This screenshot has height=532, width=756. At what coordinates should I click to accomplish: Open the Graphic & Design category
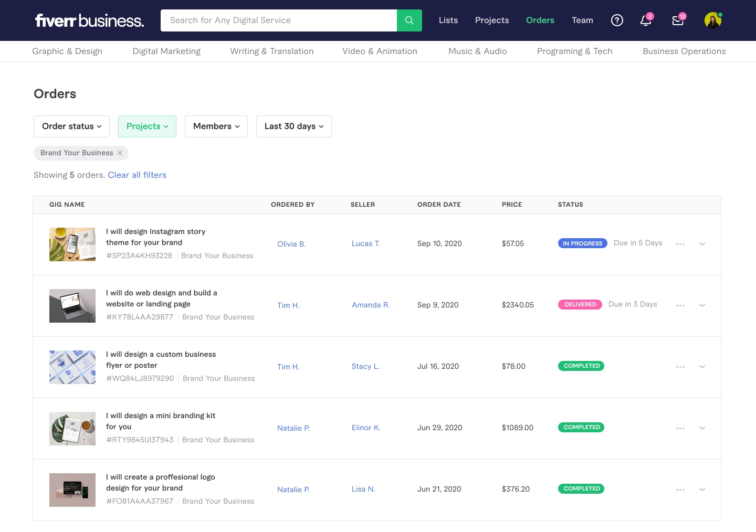click(x=67, y=51)
